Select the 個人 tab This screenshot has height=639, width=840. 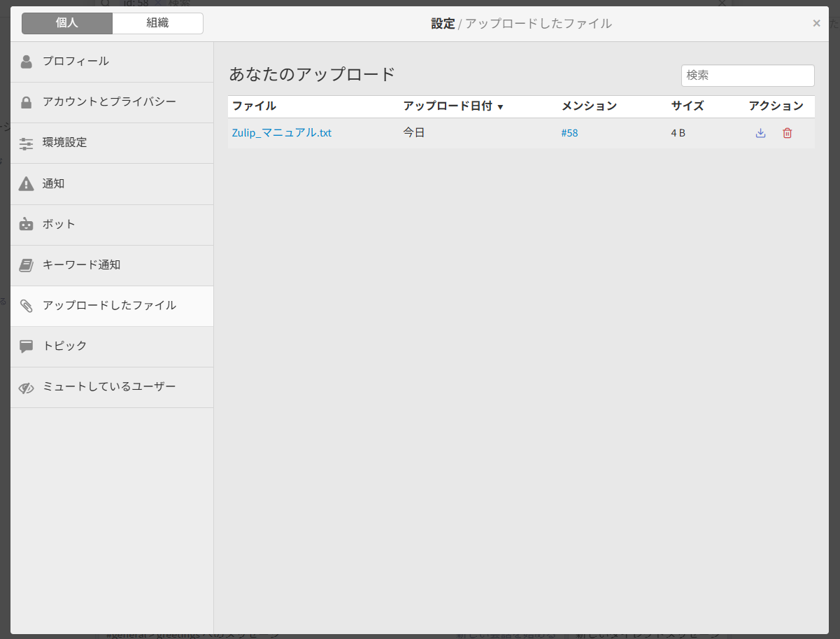66,23
